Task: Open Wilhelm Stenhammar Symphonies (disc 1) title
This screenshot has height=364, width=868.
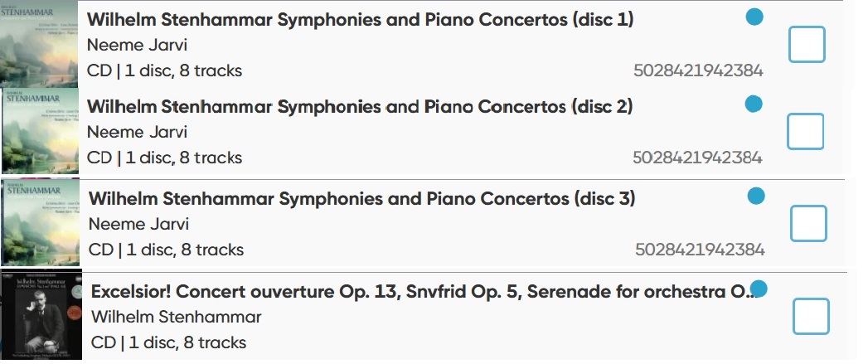Action: pyautogui.click(x=359, y=19)
